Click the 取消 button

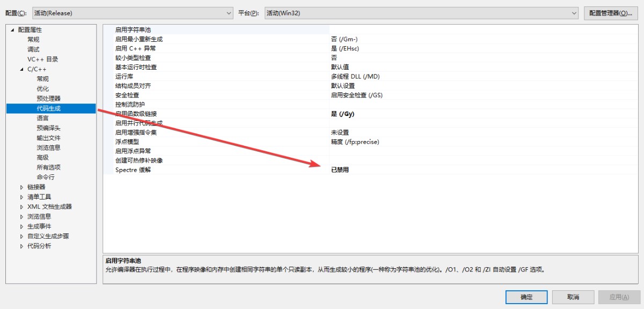[x=573, y=297]
